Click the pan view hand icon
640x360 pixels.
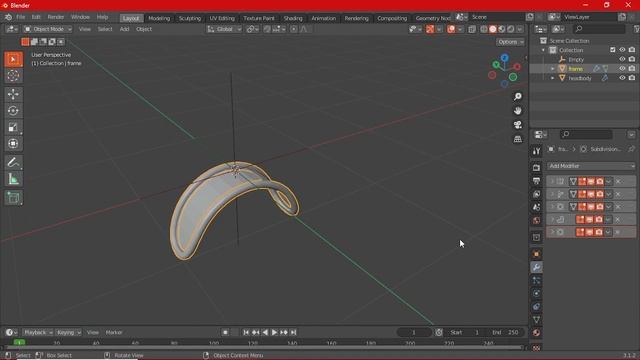pos(518,111)
